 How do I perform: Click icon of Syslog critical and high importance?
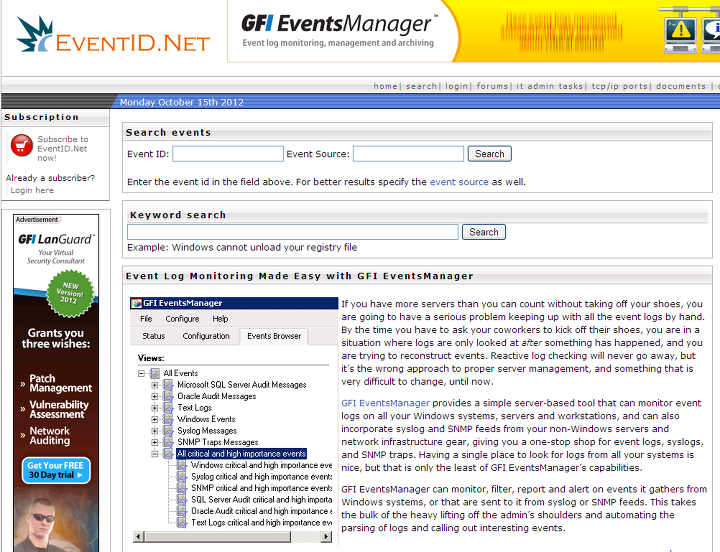point(182,477)
